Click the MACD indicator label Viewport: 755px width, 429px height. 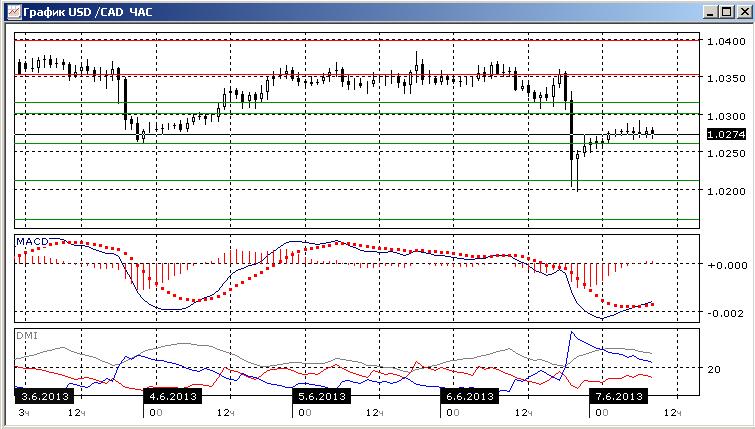[x=33, y=241]
